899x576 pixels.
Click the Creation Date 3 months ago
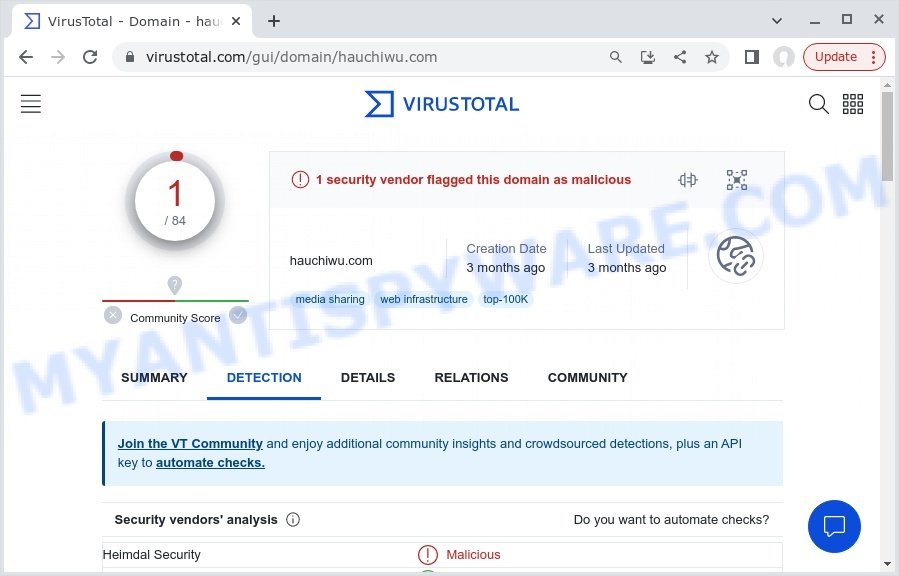tap(506, 258)
